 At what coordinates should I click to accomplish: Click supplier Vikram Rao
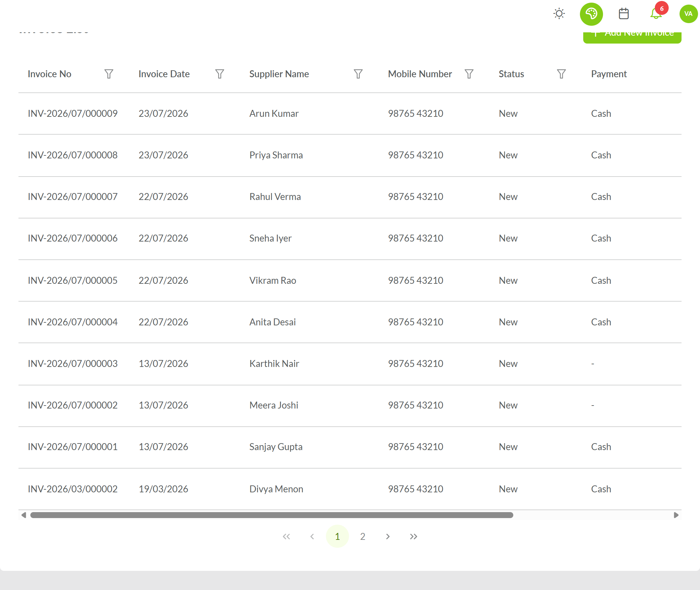(x=273, y=280)
